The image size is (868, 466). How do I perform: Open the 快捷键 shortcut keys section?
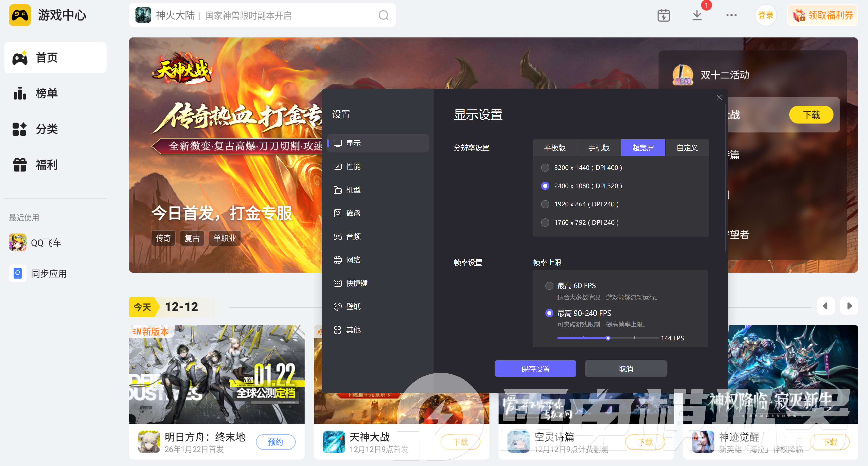(x=356, y=283)
